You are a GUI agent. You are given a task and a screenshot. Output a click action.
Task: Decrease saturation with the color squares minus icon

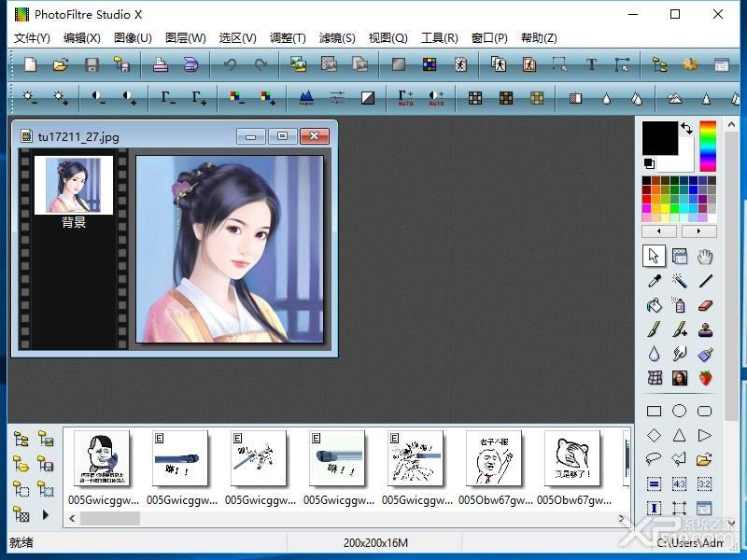pos(237,98)
